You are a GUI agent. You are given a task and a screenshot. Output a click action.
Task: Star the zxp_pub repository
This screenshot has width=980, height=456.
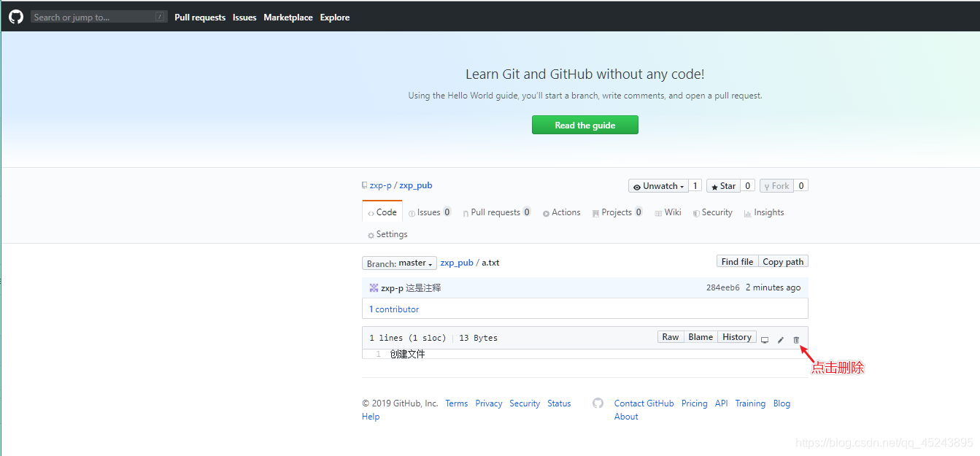click(x=723, y=186)
